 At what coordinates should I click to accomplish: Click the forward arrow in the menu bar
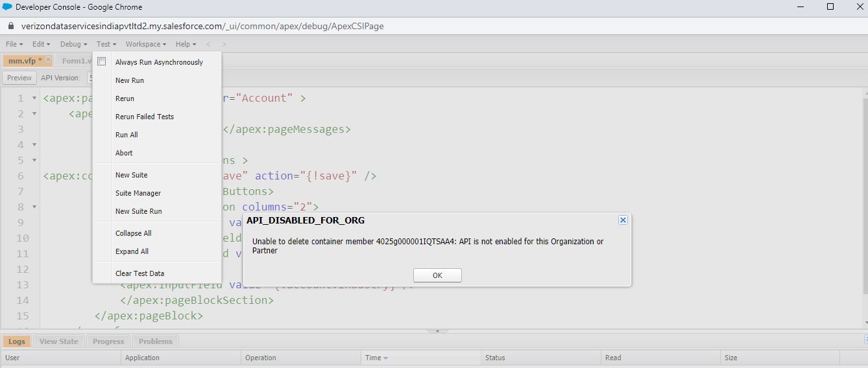click(224, 44)
